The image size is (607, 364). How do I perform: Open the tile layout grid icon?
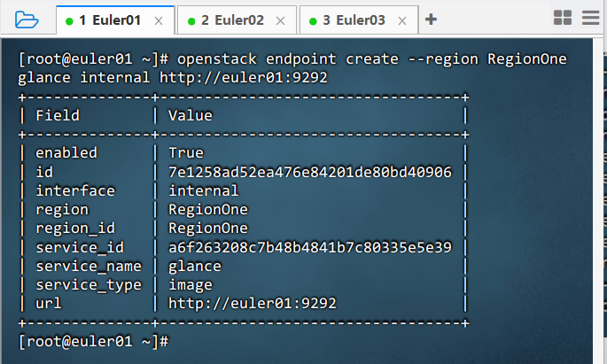tap(563, 18)
